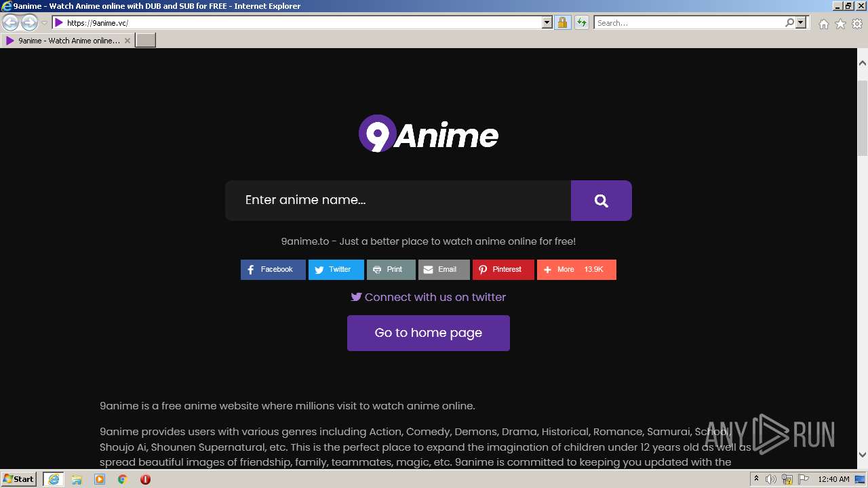
Task: Close the 9anime tab
Action: (x=127, y=41)
